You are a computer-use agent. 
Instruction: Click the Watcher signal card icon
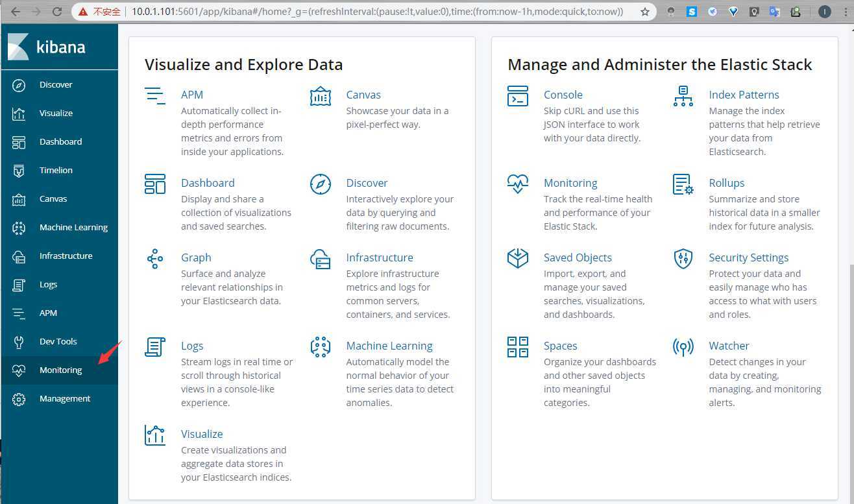point(683,347)
